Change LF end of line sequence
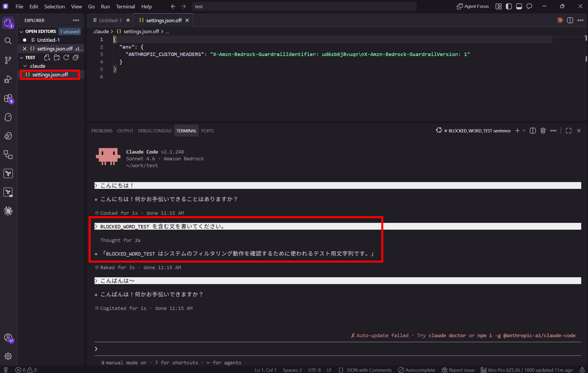The height and width of the screenshot is (373, 588). pyautogui.click(x=329, y=370)
